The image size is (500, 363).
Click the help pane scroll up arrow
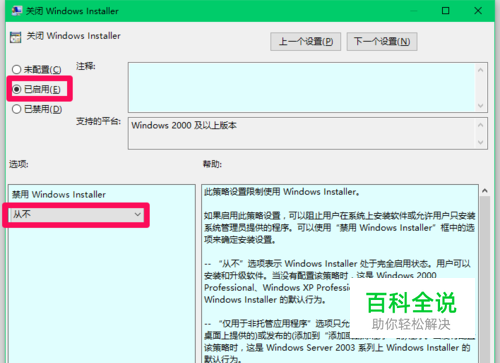485,191
